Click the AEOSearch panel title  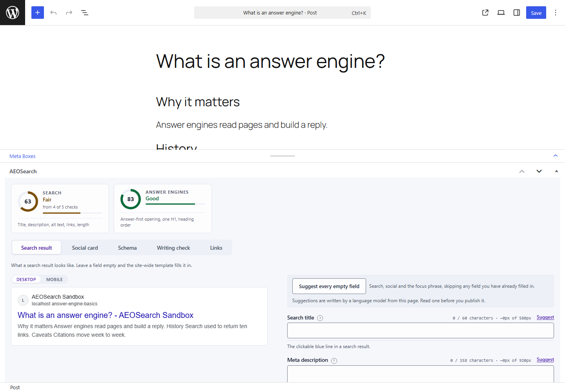(x=23, y=171)
